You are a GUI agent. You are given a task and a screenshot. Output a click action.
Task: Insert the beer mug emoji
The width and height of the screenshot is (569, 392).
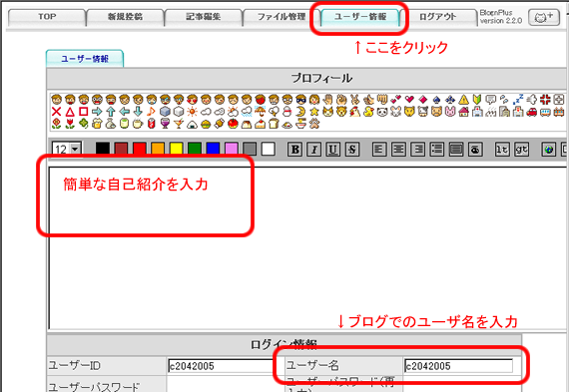(x=97, y=124)
